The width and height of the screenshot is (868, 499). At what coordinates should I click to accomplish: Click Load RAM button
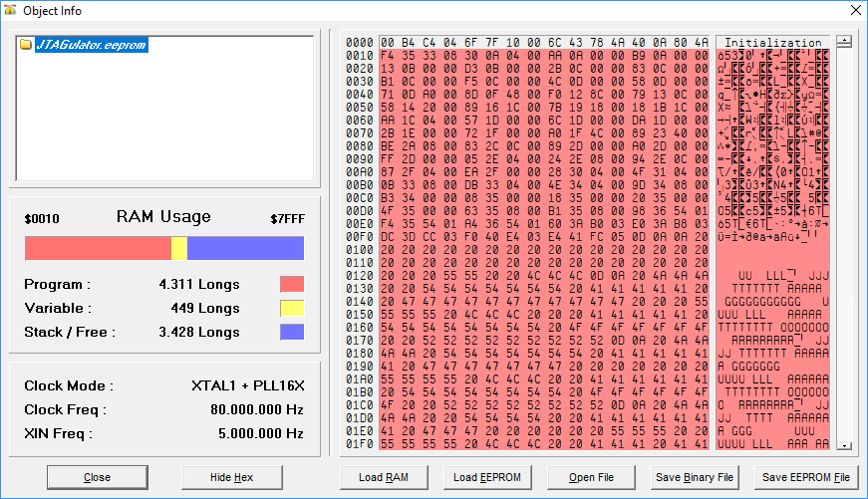(x=384, y=477)
